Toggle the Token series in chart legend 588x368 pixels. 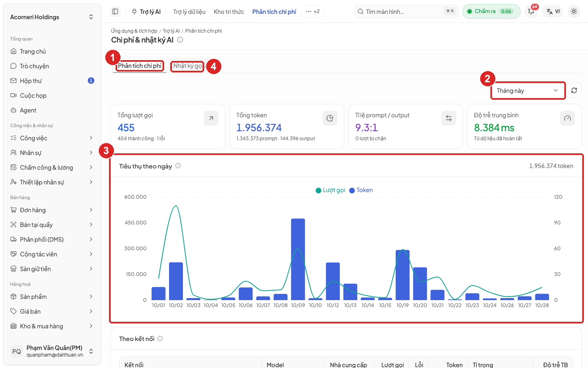[361, 190]
